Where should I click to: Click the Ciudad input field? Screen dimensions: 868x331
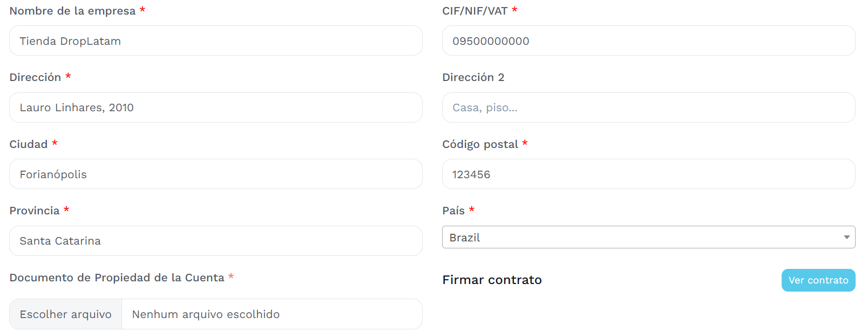(215, 174)
